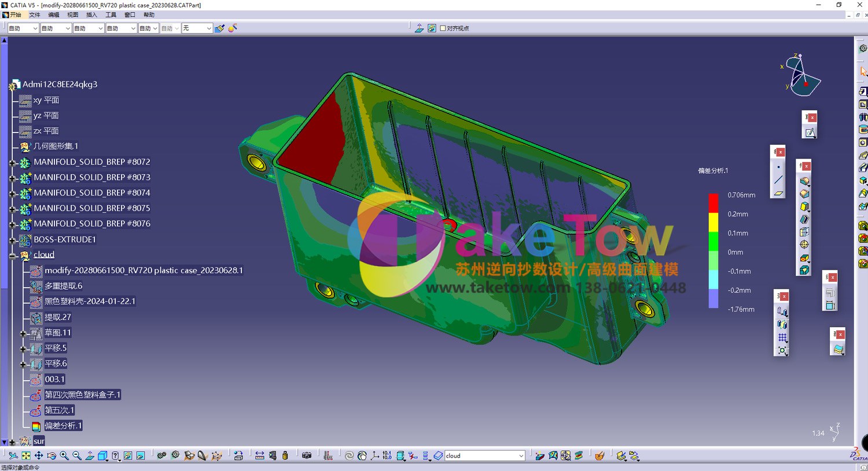Select the Point tool in floating toolbar
The image size is (868, 471).
click(x=778, y=167)
